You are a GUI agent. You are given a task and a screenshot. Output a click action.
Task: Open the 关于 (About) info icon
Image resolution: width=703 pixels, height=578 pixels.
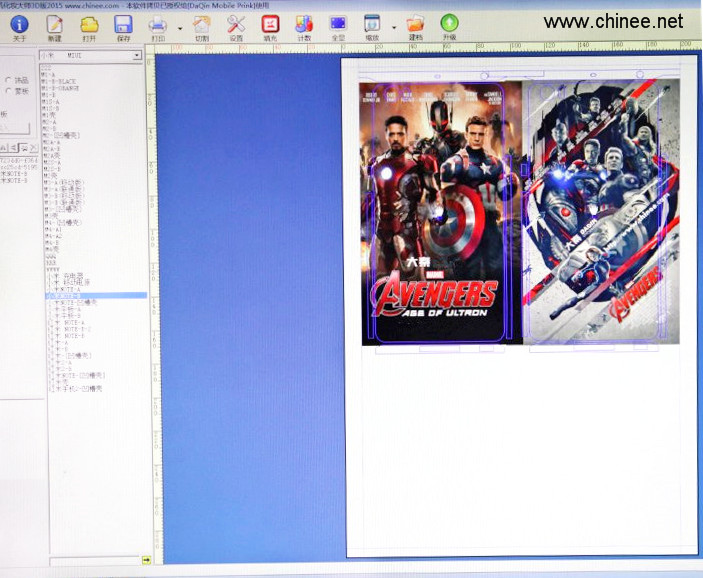(x=19, y=24)
